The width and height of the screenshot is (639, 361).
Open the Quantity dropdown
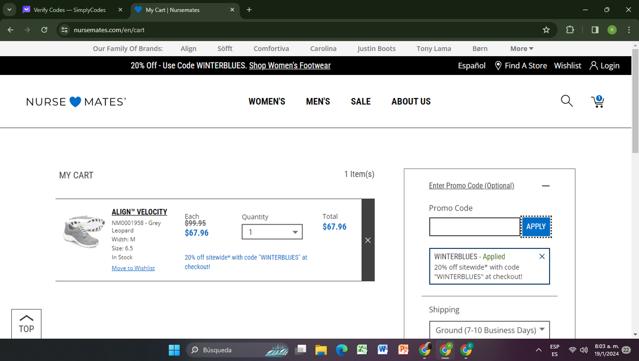click(272, 232)
